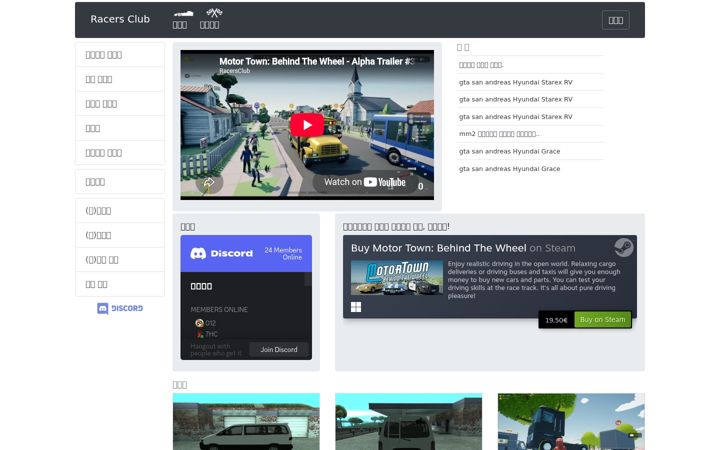Click the Steam game description text
Viewport: 720px width, 450px height.
point(534,280)
